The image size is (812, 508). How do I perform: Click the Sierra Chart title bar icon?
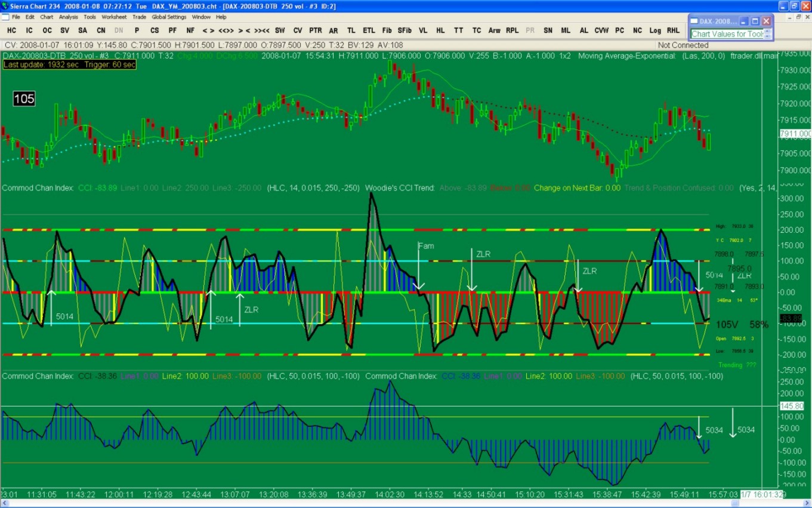tap(5, 5)
